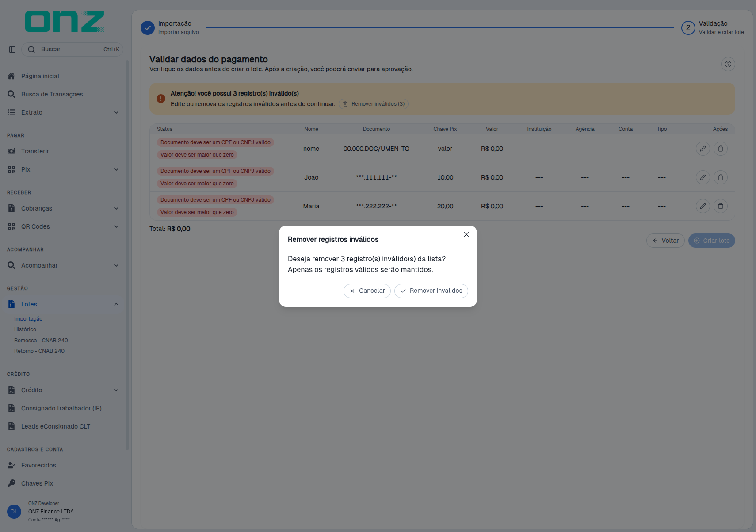Click the ONZ Finance LTDA account name
Viewport: 756px width, 532px height.
pos(51,512)
